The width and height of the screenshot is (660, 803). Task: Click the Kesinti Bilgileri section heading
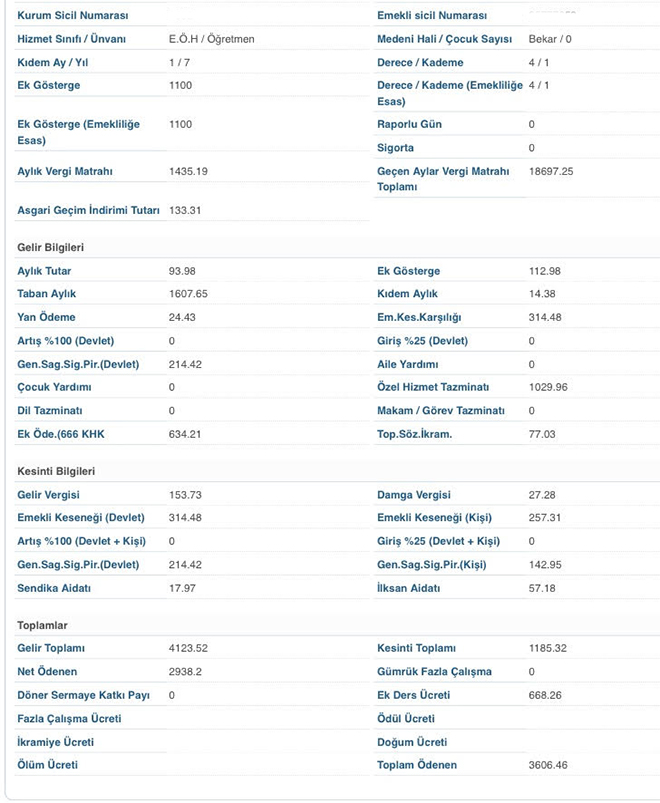[56, 471]
